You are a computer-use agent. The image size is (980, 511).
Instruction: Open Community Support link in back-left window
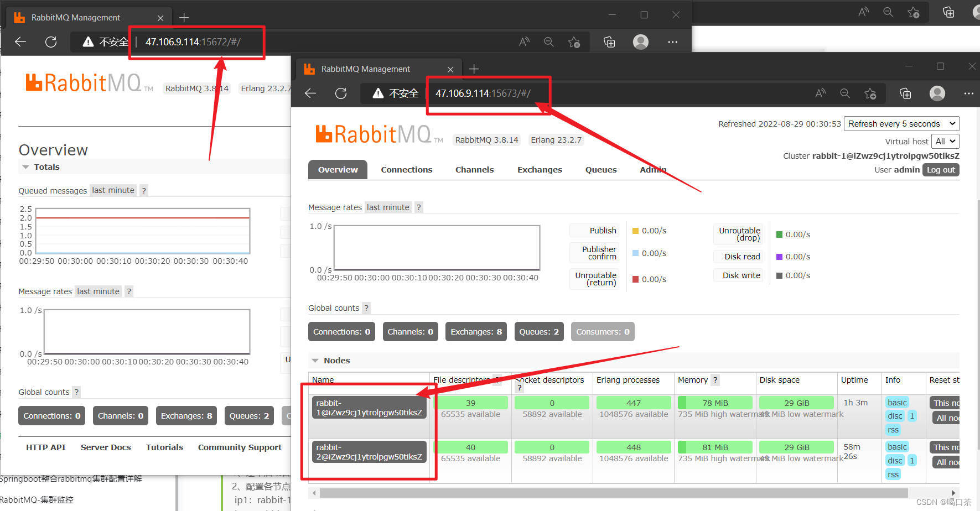tap(240, 447)
